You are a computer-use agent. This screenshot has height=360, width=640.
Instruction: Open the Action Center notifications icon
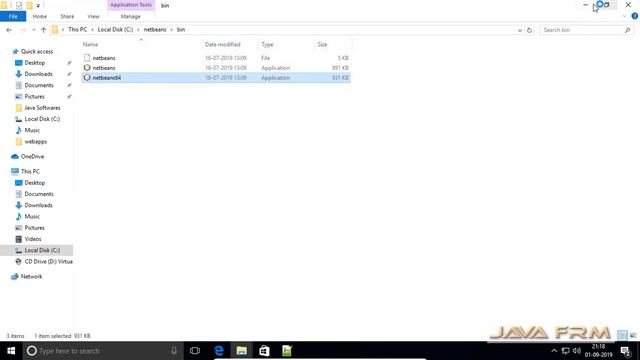tap(626, 351)
